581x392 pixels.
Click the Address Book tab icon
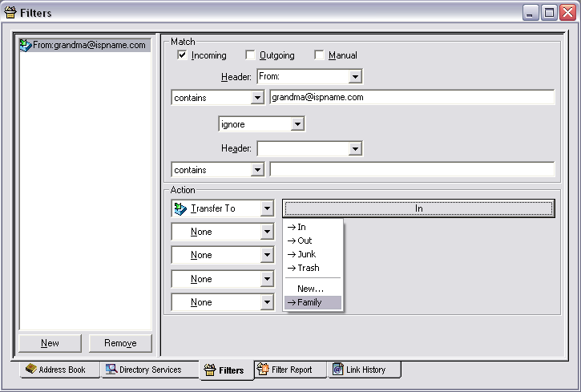coord(30,370)
